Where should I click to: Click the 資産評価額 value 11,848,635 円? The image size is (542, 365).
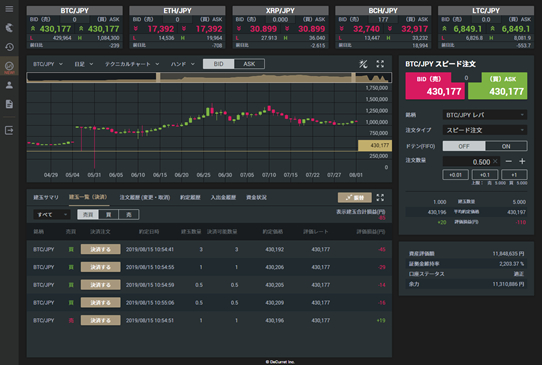pos(508,254)
